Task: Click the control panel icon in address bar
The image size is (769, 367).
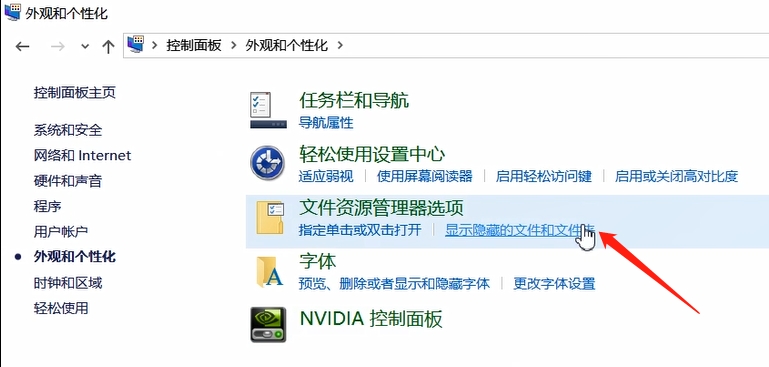Action: pyautogui.click(x=136, y=45)
